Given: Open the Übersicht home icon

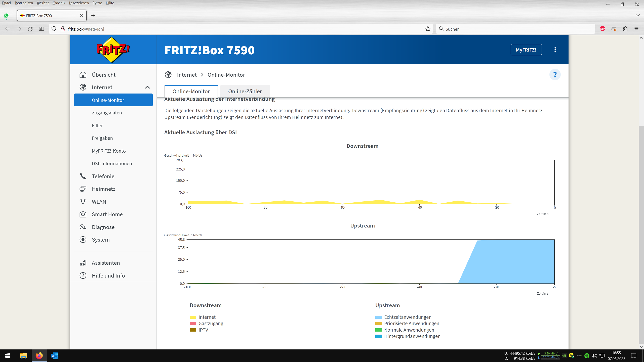Looking at the screenshot, I should click(83, 75).
